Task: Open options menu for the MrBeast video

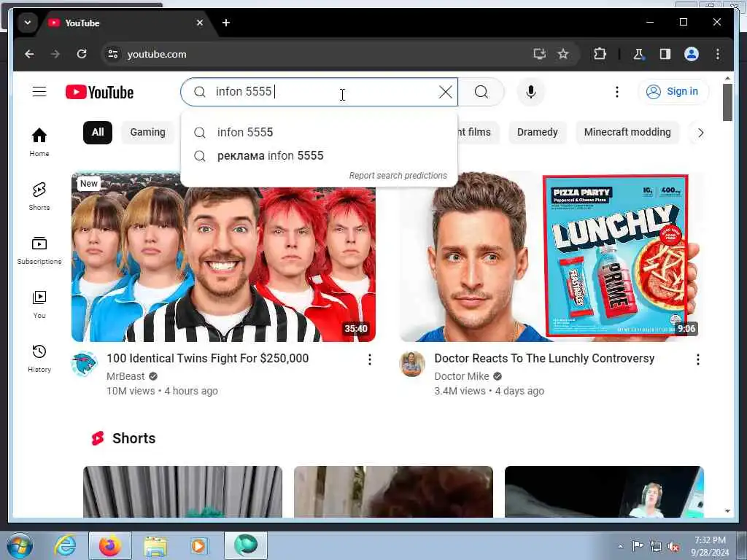Action: (x=370, y=359)
